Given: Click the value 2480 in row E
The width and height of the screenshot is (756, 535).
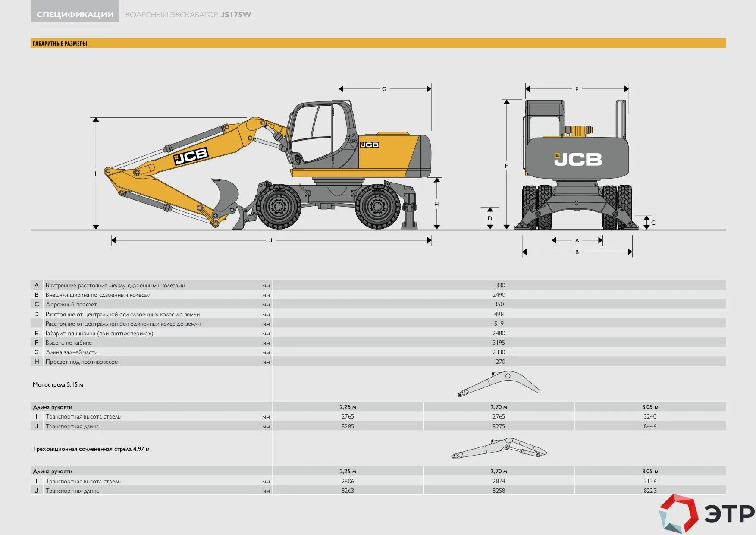Looking at the screenshot, I should pos(499,333).
